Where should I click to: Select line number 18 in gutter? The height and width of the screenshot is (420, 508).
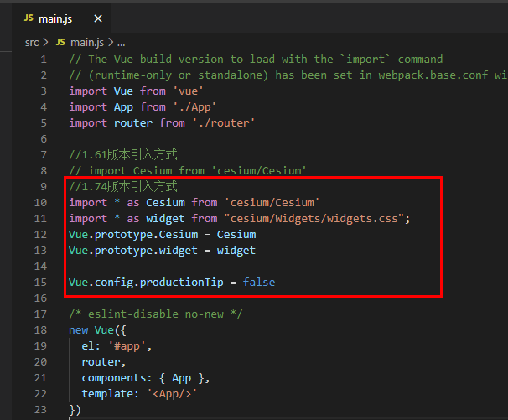click(40, 330)
